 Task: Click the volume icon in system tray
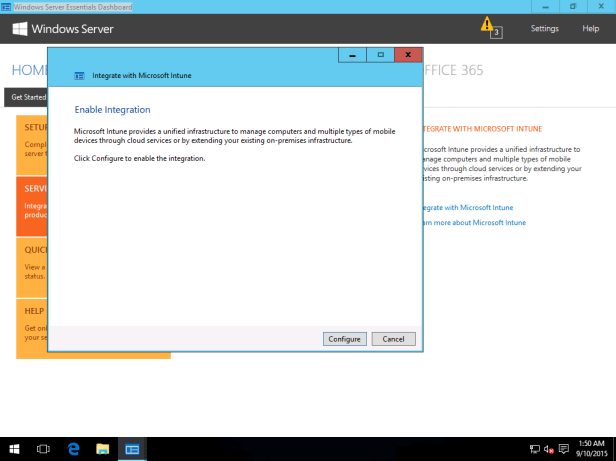(x=549, y=449)
